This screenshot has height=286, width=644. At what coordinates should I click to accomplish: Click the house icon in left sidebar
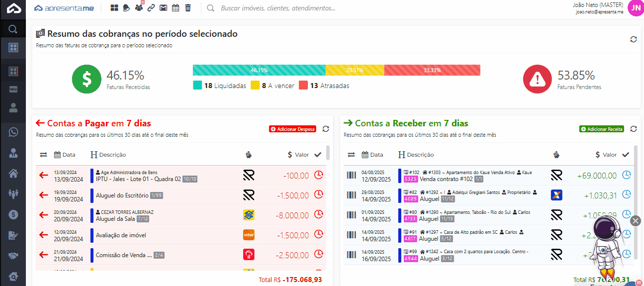pos(13,174)
